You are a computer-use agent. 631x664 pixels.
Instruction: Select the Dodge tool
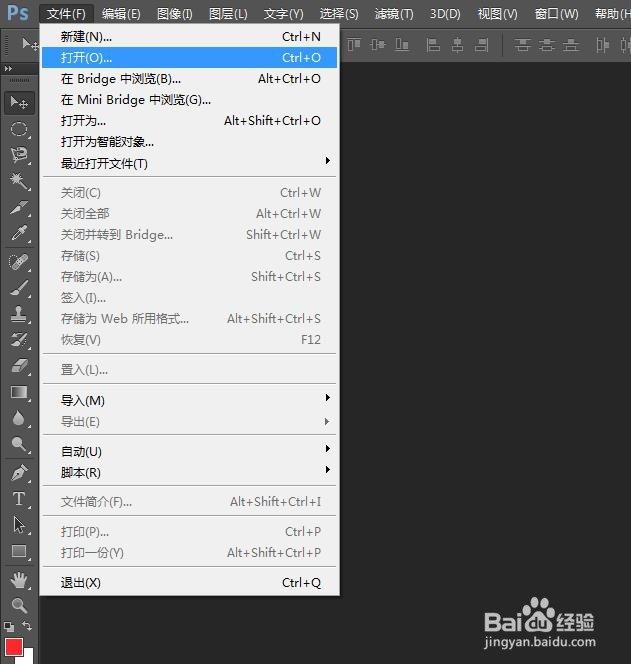pyautogui.click(x=19, y=444)
